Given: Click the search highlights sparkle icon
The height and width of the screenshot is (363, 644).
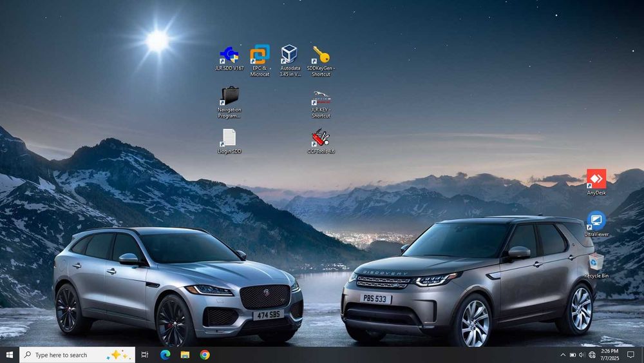Looking at the screenshot, I should (x=118, y=355).
